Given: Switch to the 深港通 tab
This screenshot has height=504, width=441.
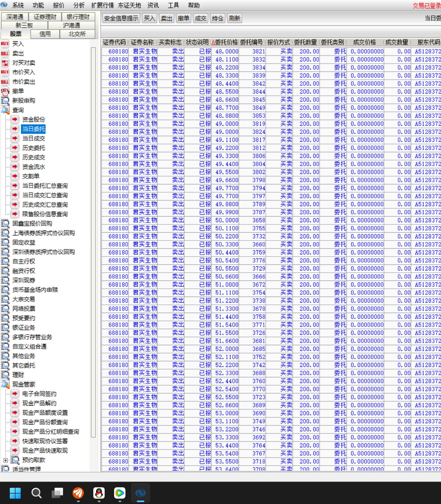Looking at the screenshot, I should (x=15, y=17).
